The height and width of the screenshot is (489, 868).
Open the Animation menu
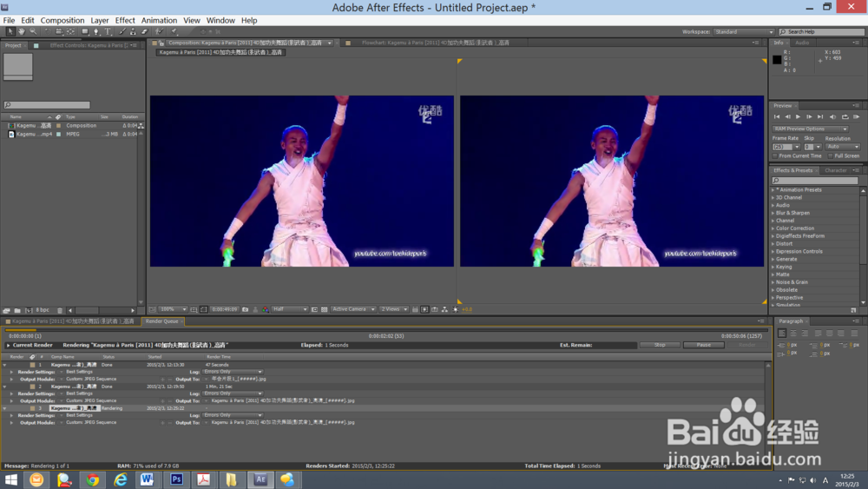tap(160, 21)
